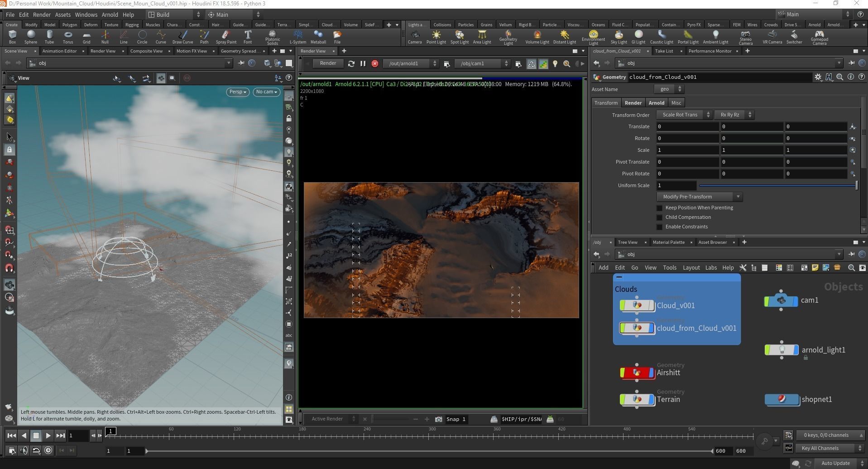Click the geometry node name field
Screen dimensions: 868x469
click(719, 77)
